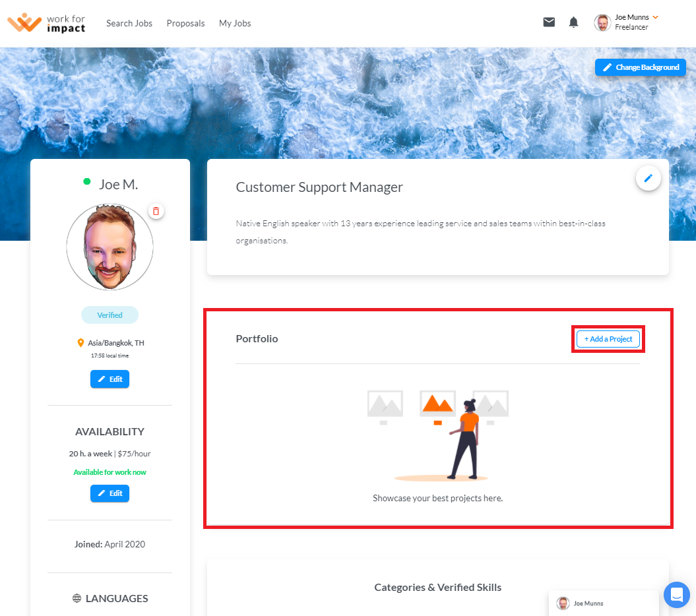Click Joe Munns avatar in header
This screenshot has height=616, width=696.
[x=602, y=22]
